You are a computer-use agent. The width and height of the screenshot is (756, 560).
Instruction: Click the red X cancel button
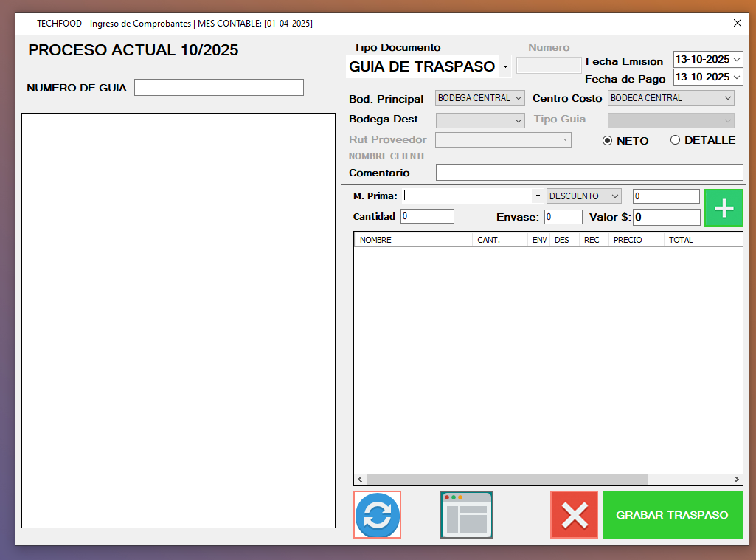click(574, 515)
